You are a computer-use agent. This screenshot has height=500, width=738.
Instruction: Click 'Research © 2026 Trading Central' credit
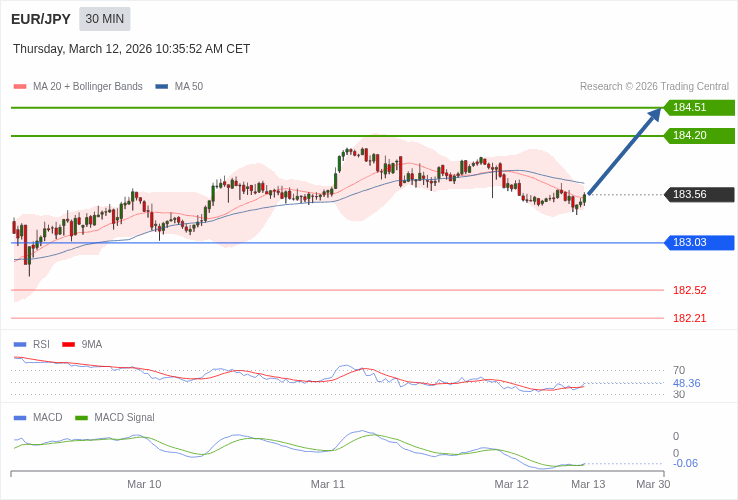(x=654, y=87)
